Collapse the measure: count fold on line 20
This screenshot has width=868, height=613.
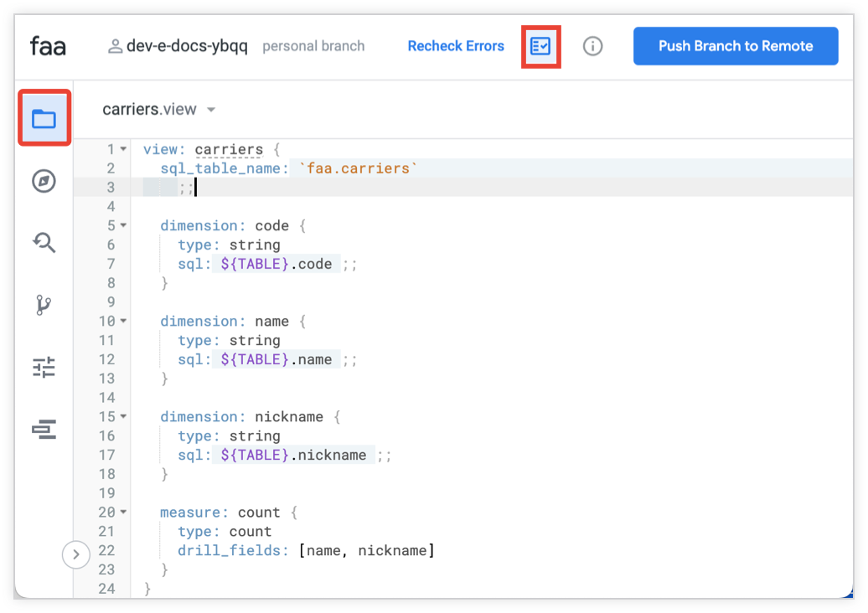(124, 513)
